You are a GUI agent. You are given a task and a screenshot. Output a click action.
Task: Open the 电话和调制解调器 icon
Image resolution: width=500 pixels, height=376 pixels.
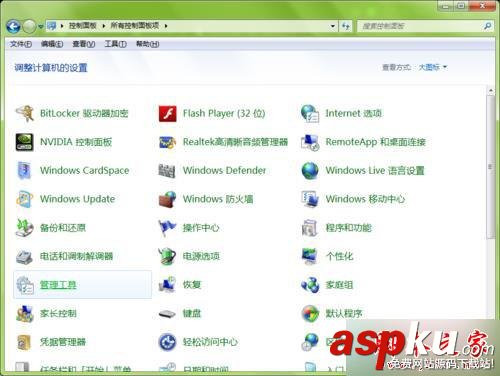(x=24, y=256)
